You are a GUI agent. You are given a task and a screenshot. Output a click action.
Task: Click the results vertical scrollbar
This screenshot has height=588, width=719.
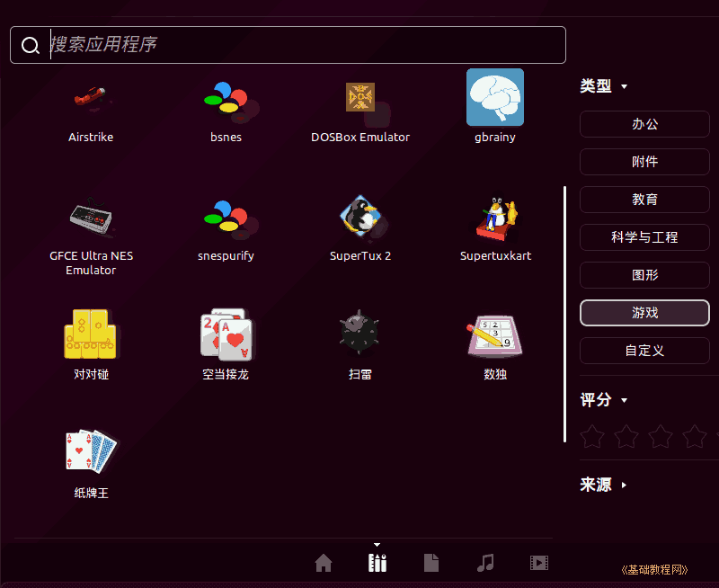(565, 314)
